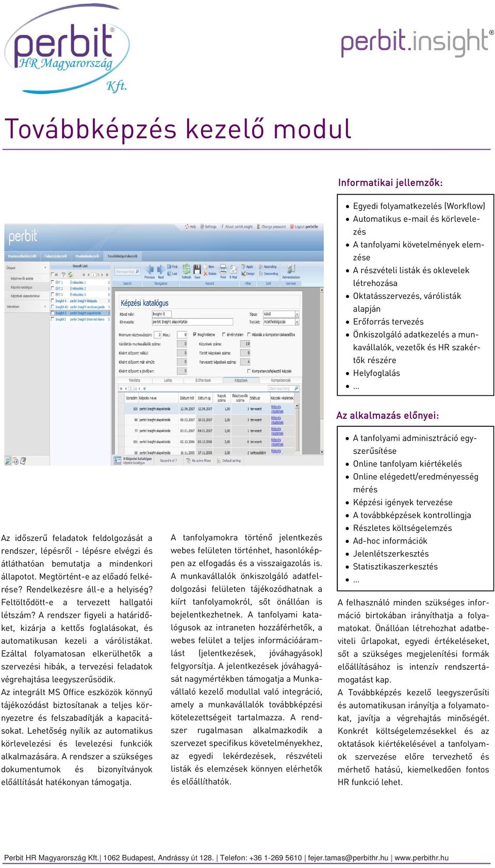Open the Kompetenciák tab
The width and height of the screenshot is (495, 868).
pos(280,380)
